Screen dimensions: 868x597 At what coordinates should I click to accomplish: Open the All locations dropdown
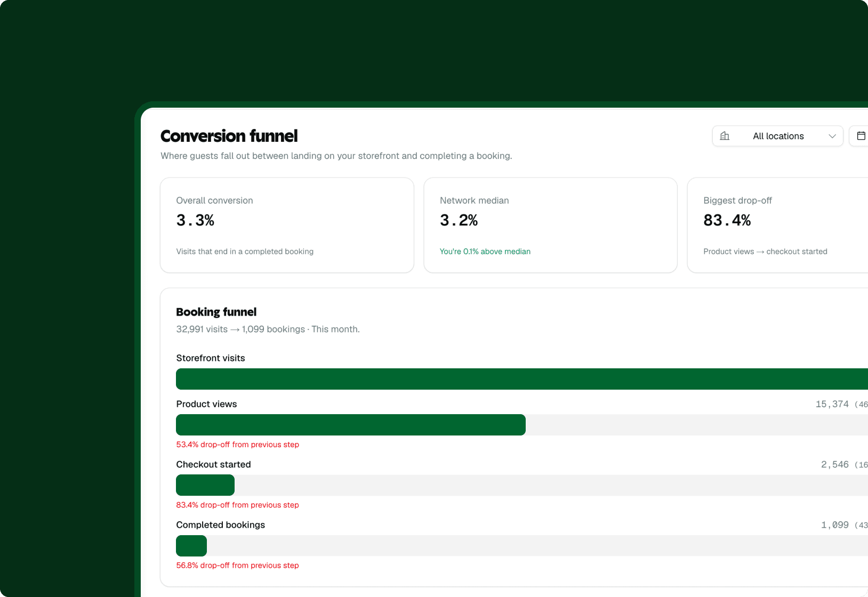coord(777,136)
